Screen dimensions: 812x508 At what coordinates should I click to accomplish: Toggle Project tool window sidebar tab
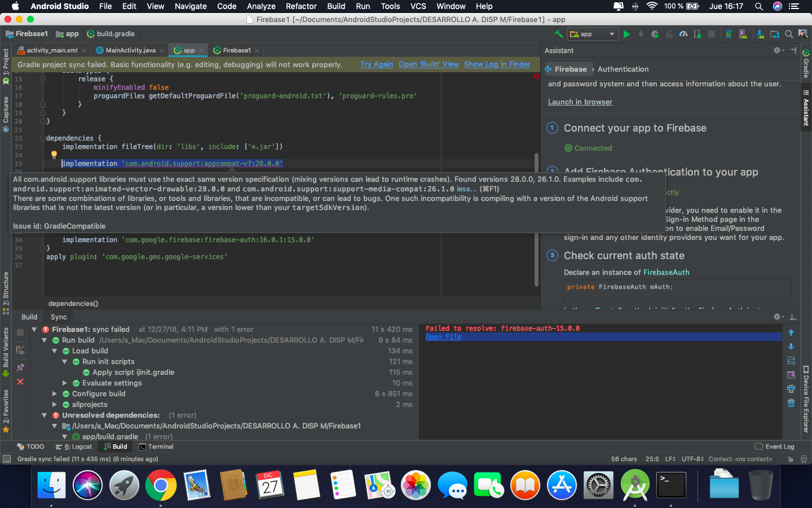(x=6, y=66)
